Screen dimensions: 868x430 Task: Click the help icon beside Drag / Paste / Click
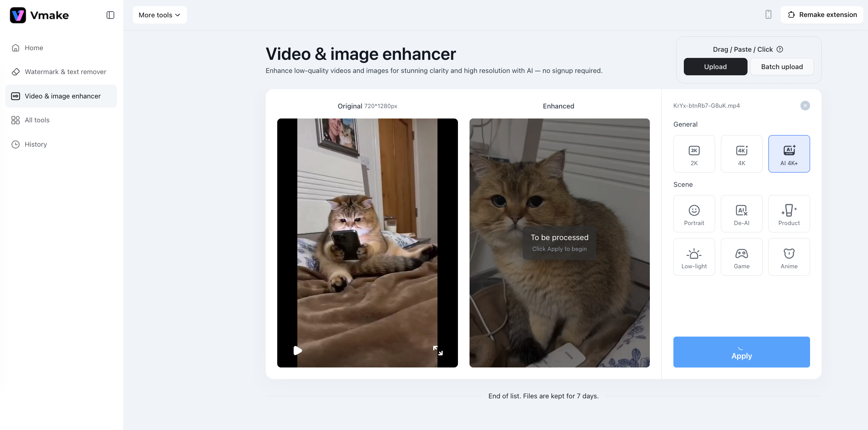pos(780,49)
